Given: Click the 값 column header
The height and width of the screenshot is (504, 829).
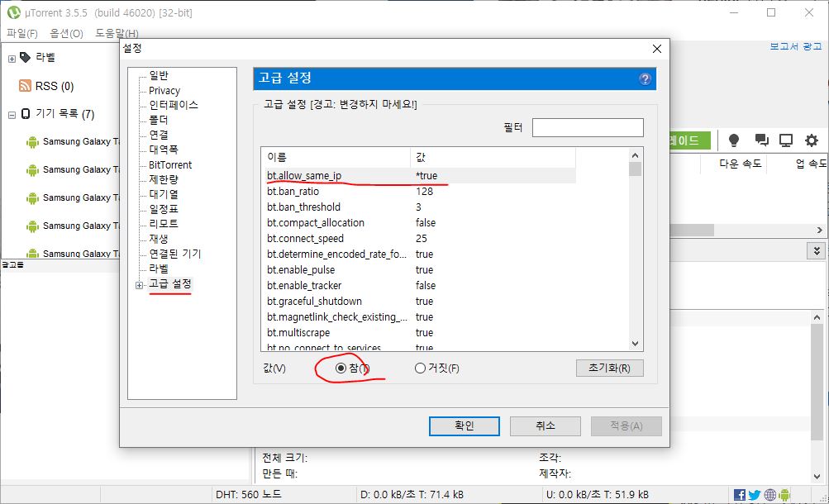Looking at the screenshot, I should pos(493,157).
